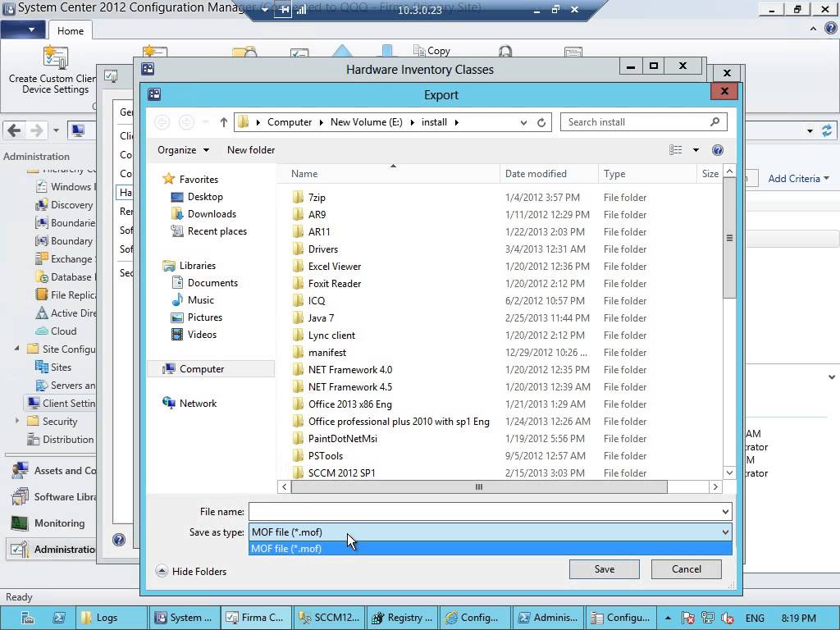Open the Organize dropdown menu
Viewport: 840px width, 630px height.
[x=183, y=150]
